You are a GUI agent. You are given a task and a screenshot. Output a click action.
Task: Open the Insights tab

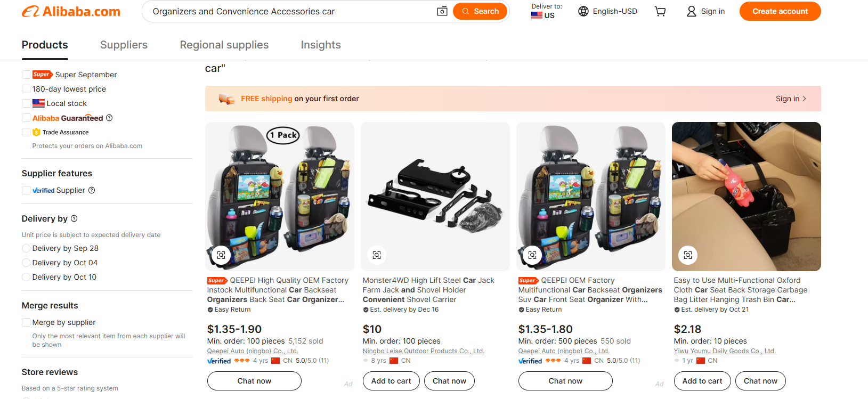[320, 45]
